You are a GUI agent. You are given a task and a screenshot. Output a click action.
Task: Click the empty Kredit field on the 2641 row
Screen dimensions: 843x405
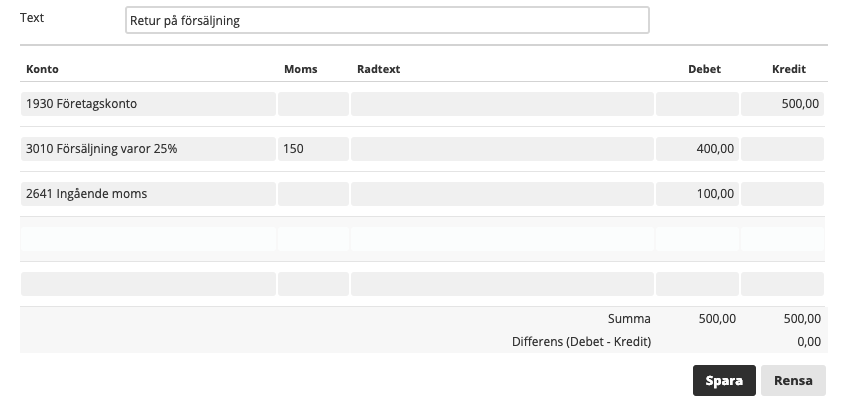point(782,194)
